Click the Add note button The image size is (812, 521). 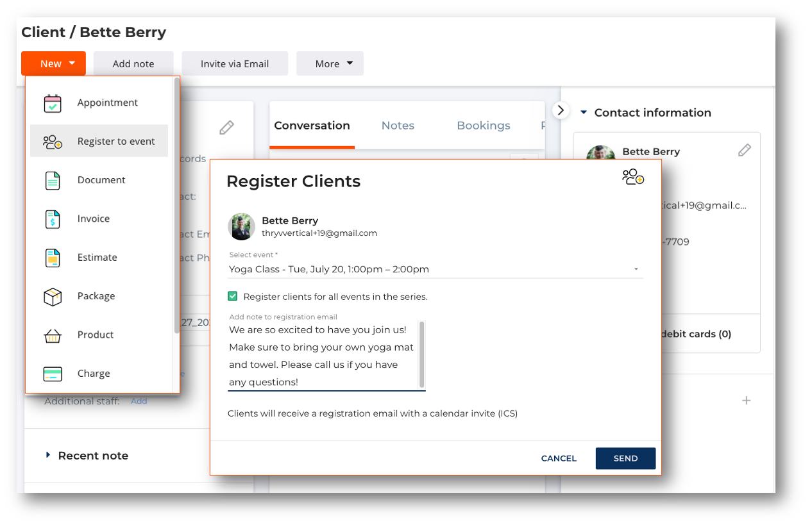(133, 63)
